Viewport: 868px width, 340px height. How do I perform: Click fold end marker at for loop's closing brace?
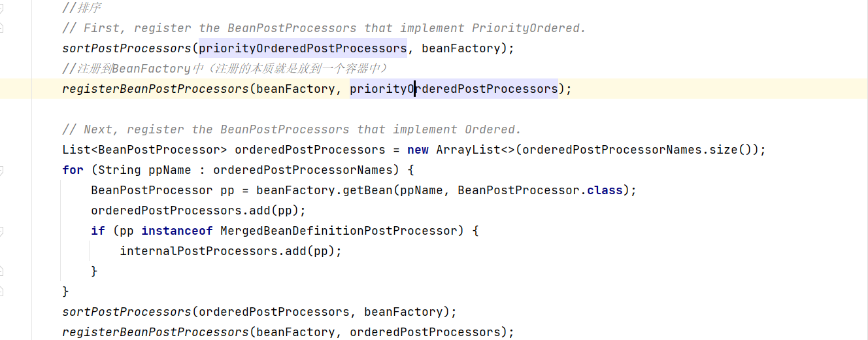click(1, 291)
